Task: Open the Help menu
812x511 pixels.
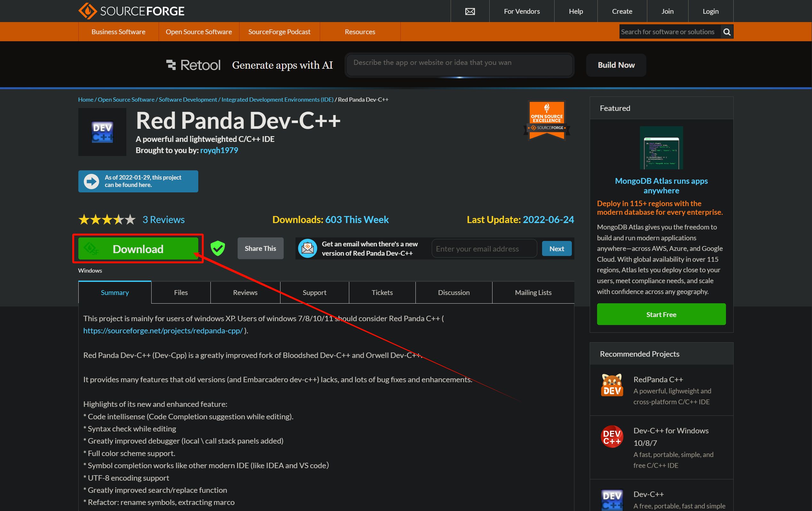Action: (x=576, y=12)
